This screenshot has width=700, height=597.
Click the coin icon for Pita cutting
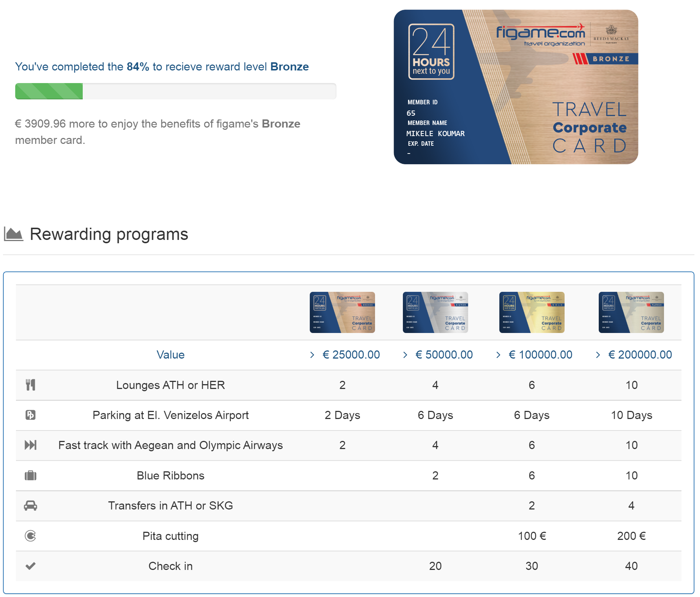[30, 536]
